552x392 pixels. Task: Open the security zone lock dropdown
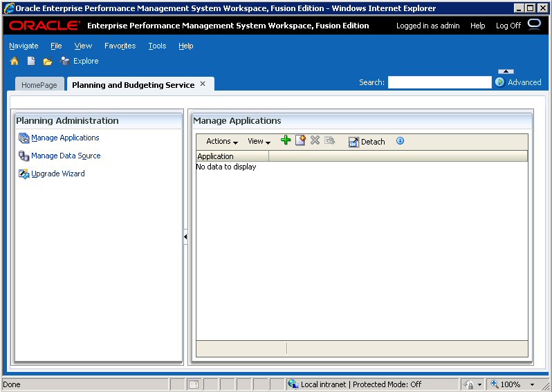click(x=479, y=384)
